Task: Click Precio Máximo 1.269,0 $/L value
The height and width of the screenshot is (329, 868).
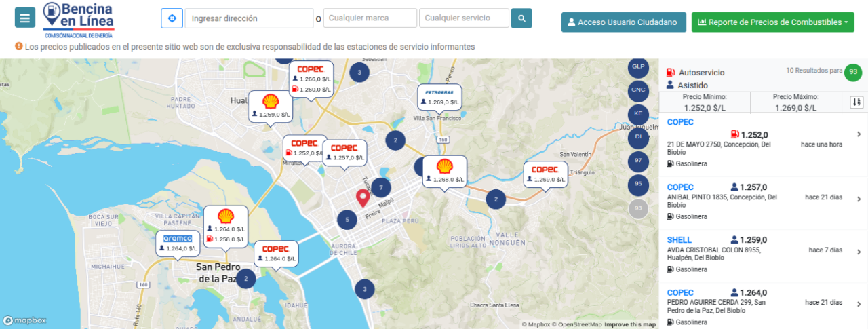Action: pos(795,107)
